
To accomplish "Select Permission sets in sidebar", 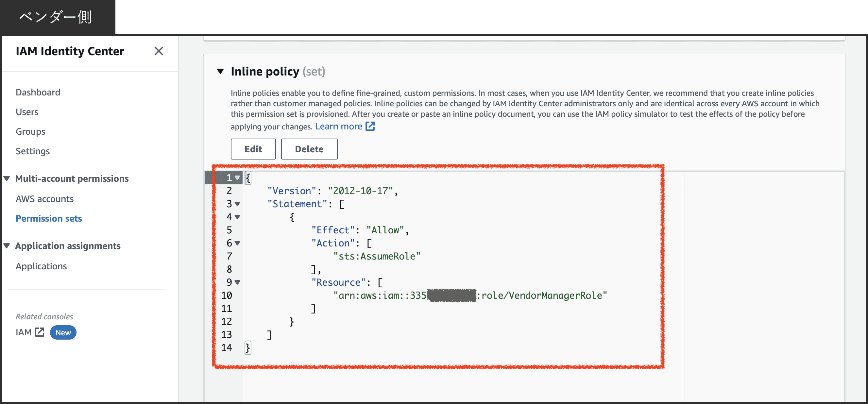I will coord(49,218).
